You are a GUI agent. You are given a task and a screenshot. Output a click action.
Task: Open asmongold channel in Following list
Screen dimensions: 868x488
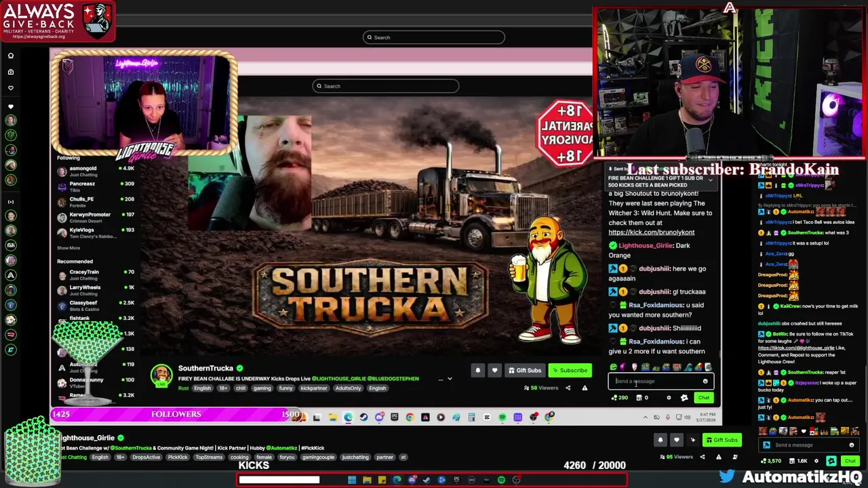pyautogui.click(x=96, y=171)
